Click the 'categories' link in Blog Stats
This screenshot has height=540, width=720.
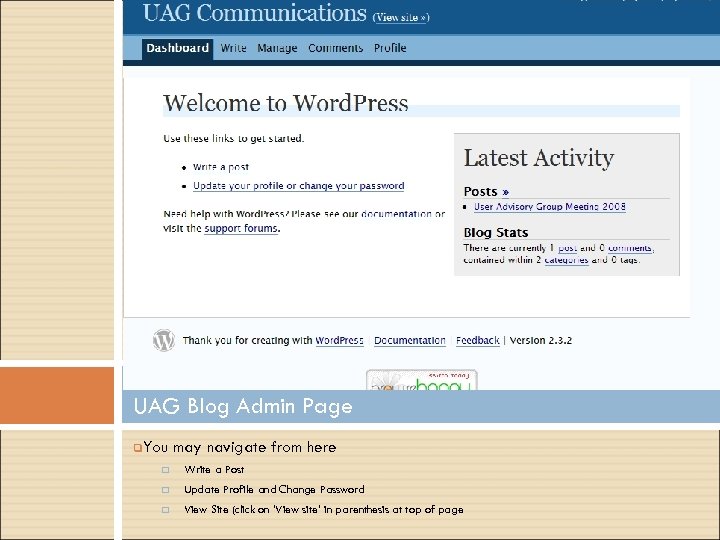tap(566, 260)
